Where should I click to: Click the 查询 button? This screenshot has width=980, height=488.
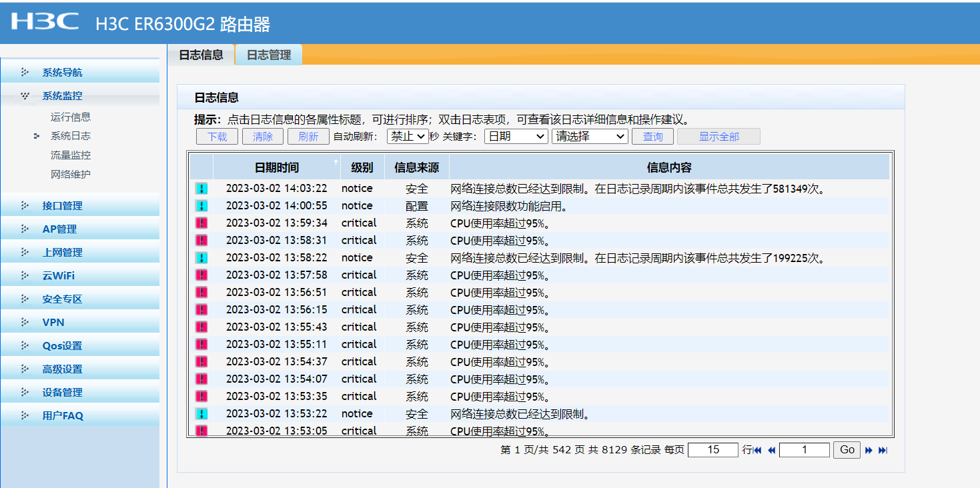[x=652, y=137]
